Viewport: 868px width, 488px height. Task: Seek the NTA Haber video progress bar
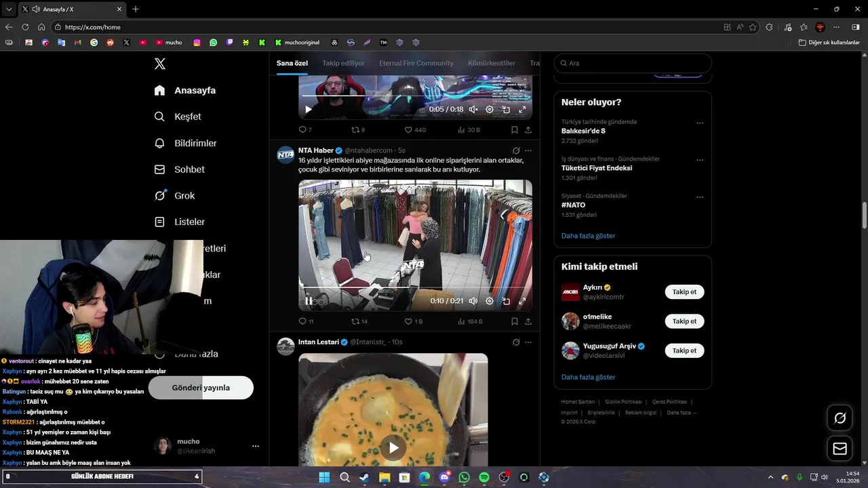(415, 287)
